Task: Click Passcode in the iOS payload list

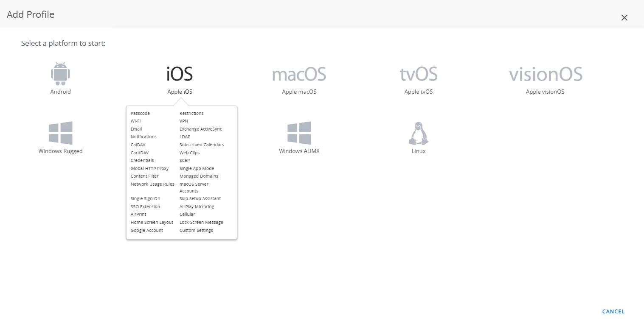Action: (x=140, y=113)
